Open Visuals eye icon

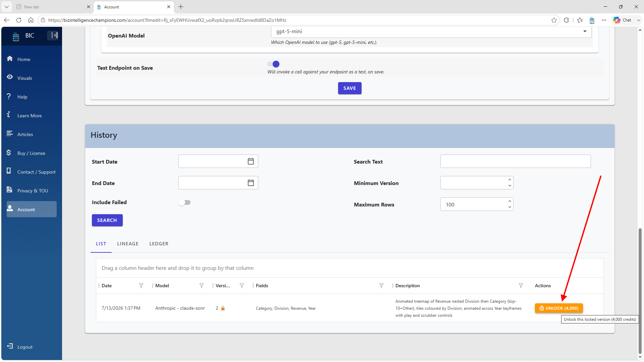(10, 77)
